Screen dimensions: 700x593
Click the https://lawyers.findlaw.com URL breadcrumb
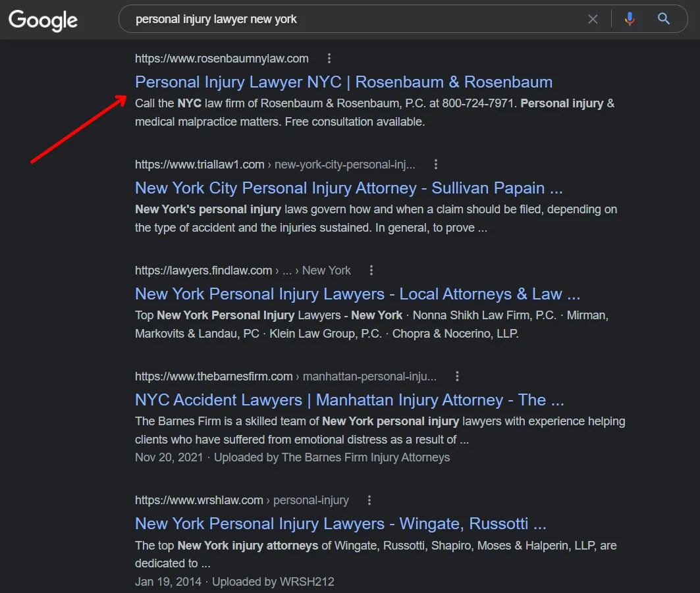[243, 271]
